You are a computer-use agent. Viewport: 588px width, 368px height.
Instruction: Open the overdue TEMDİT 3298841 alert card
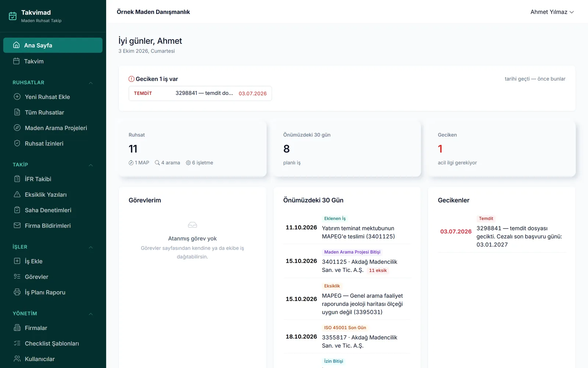coord(200,93)
